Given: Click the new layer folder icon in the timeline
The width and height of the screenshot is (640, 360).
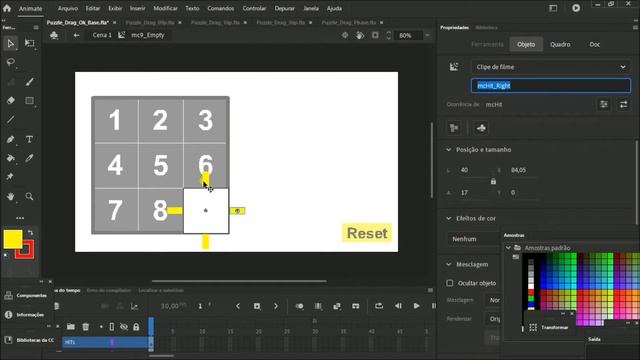Looking at the screenshot, I should pyautogui.click(x=71, y=327).
